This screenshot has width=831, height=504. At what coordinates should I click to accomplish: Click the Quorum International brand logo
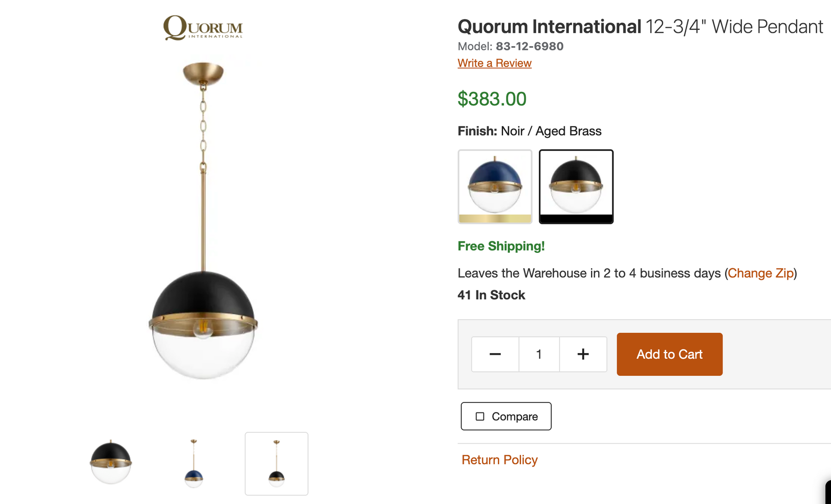[x=203, y=28]
